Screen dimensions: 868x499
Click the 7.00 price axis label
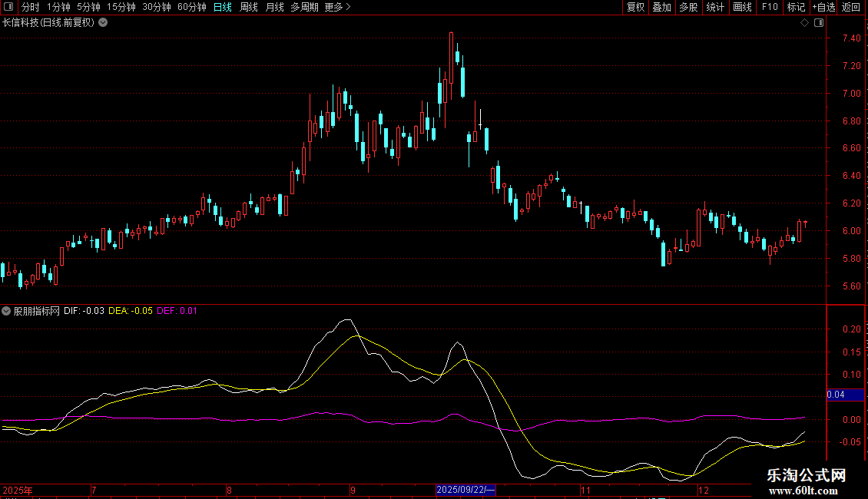[x=851, y=94]
